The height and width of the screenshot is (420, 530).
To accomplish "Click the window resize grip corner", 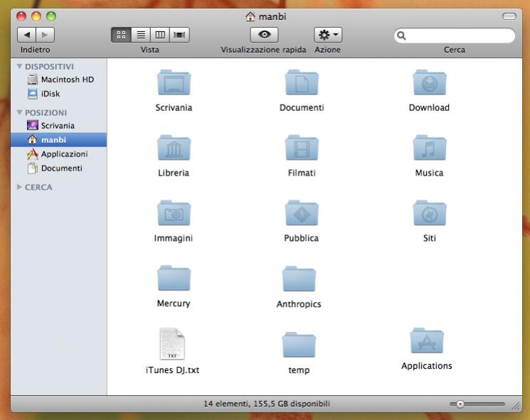I will tap(516, 406).
